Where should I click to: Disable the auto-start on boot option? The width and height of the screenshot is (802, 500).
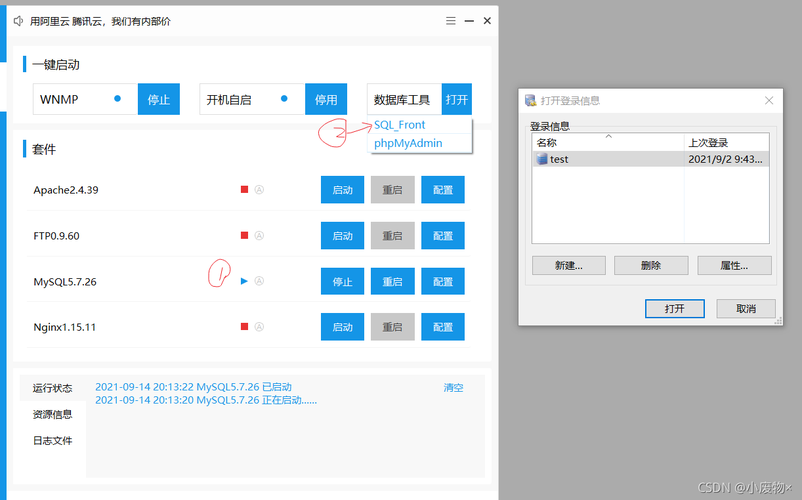[x=326, y=99]
